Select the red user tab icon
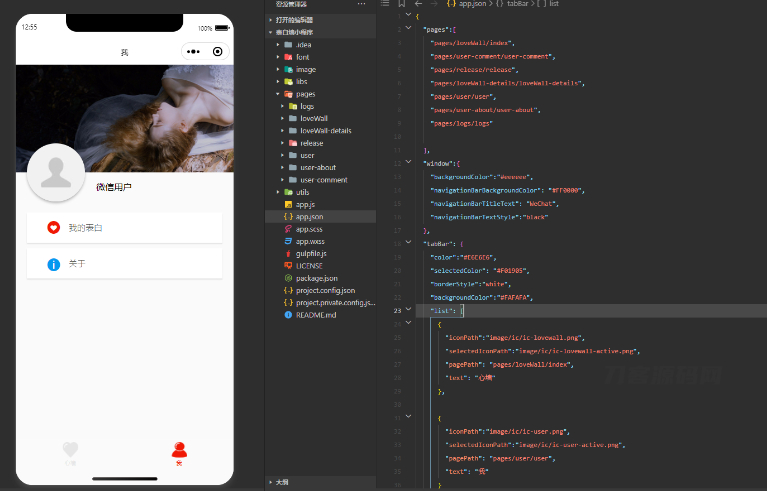 tap(179, 449)
